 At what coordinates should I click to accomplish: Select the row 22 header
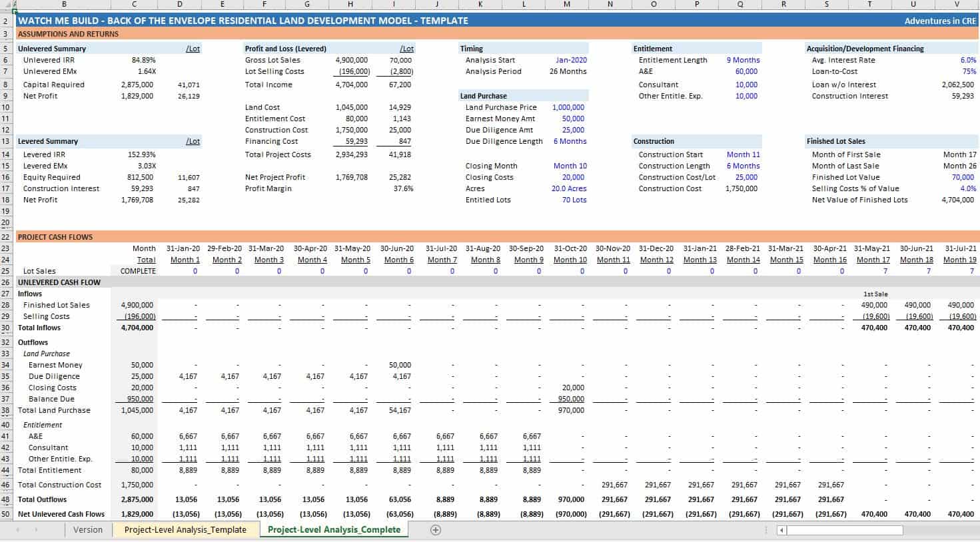pos(6,237)
